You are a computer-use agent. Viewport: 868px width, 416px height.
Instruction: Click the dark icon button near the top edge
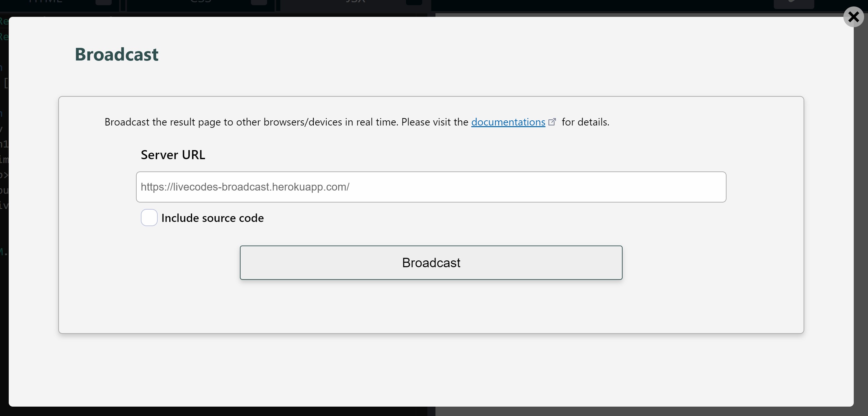(794, 3)
